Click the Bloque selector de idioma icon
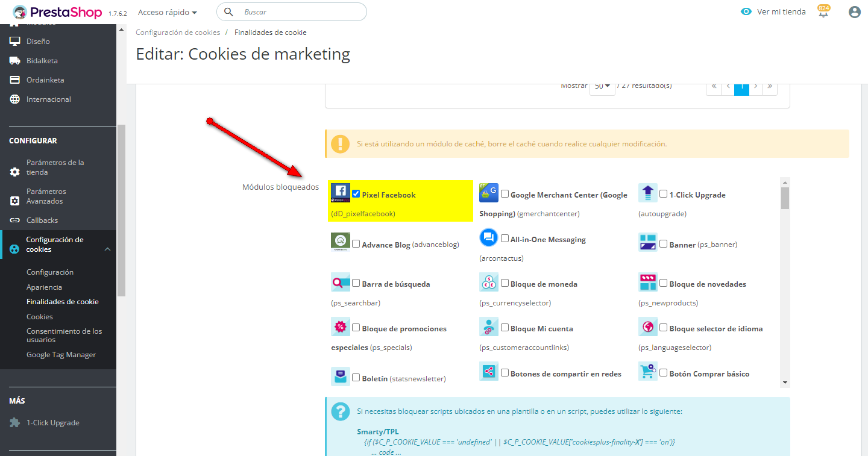 click(x=648, y=326)
